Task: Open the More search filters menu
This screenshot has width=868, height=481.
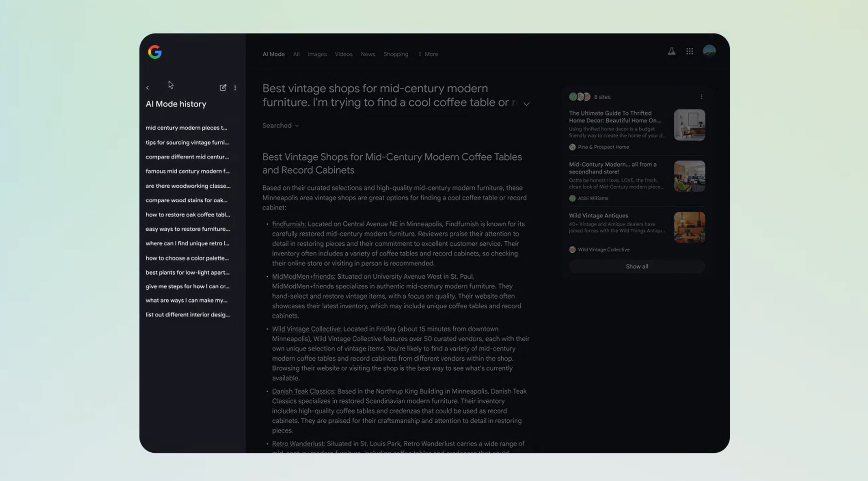Action: pos(428,54)
